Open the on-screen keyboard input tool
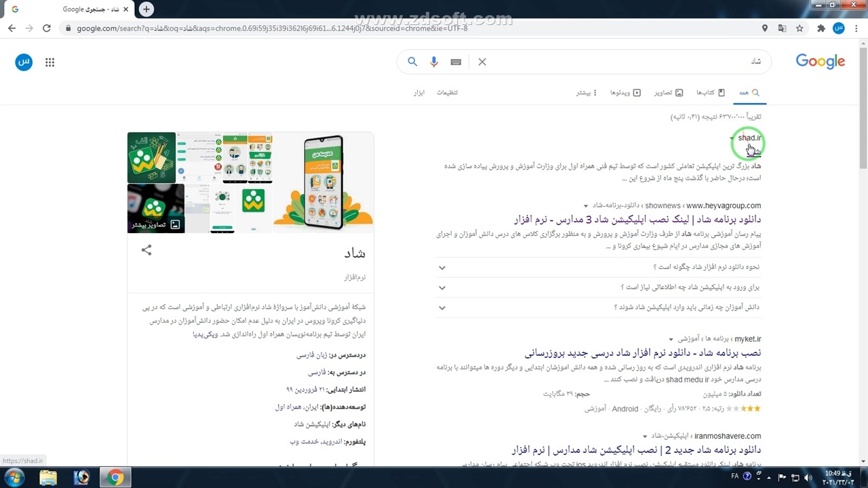This screenshot has width=868, height=488. point(456,62)
